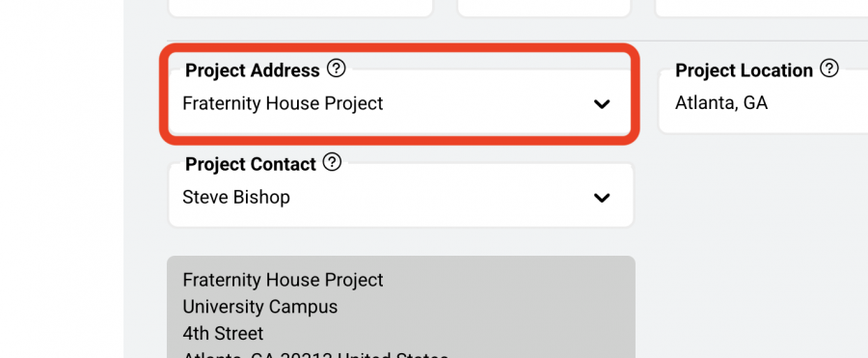Screen dimensions: 868x358
Task: Open the Steve Bishop contact dropdown
Action: pyautogui.click(x=400, y=195)
